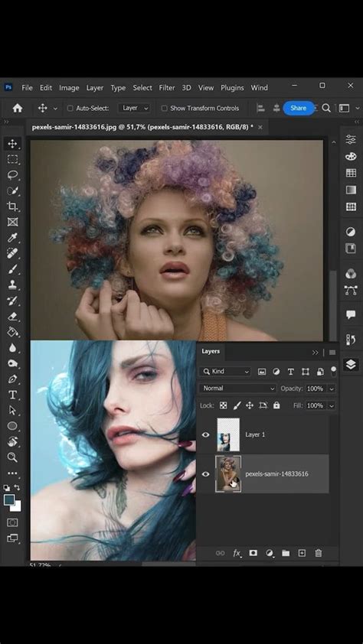Expand the Move tool preset picker arrow
Image resolution: width=363 pixels, height=644 pixels.
55,109
